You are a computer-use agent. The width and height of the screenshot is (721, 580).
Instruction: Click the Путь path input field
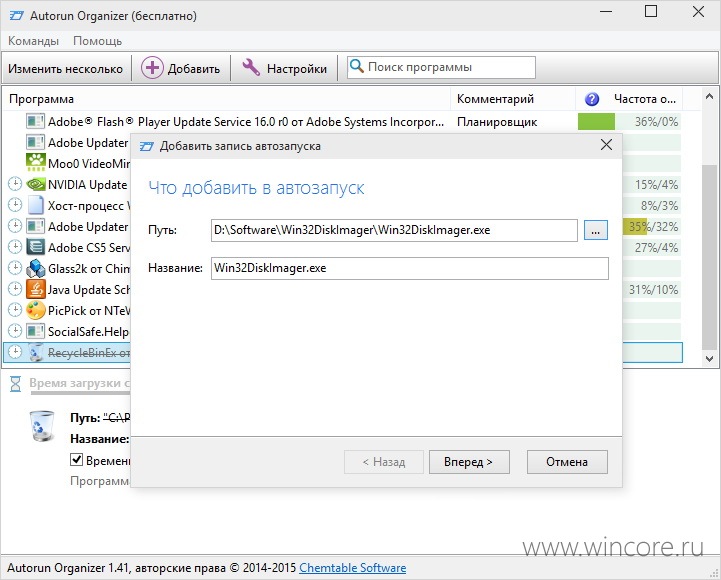tap(394, 230)
